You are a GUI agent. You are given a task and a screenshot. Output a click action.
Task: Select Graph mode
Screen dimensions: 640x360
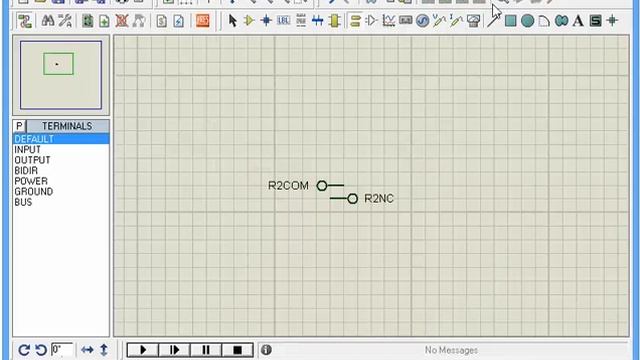pos(389,20)
